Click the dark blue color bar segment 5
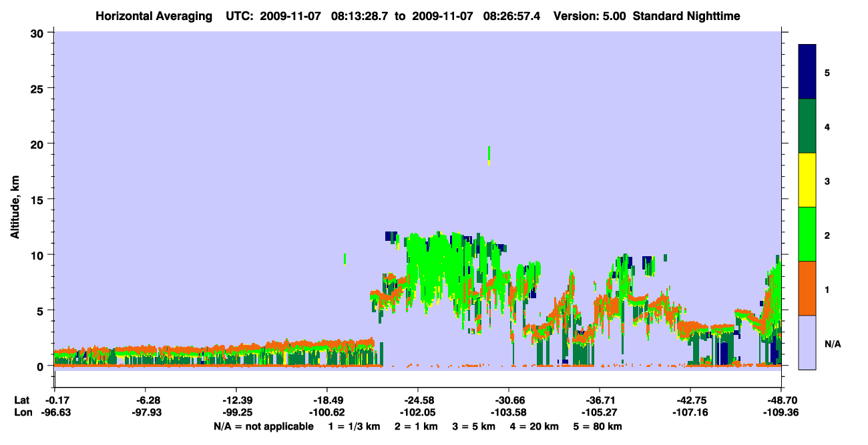 (807, 72)
